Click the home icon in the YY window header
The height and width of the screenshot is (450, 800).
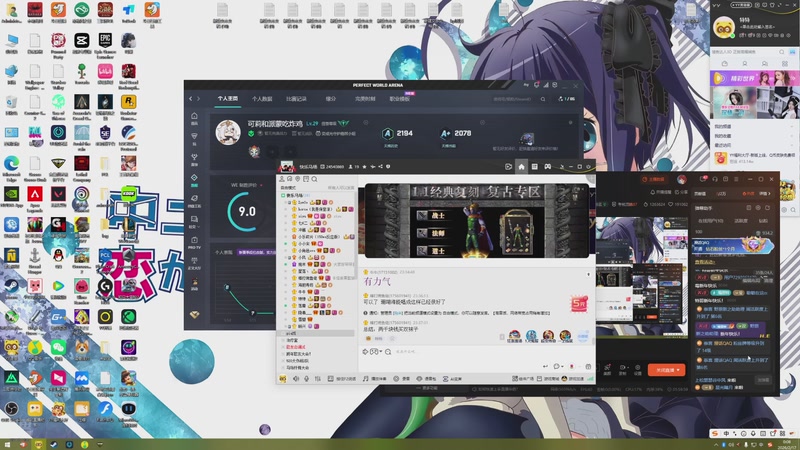(x=521, y=167)
